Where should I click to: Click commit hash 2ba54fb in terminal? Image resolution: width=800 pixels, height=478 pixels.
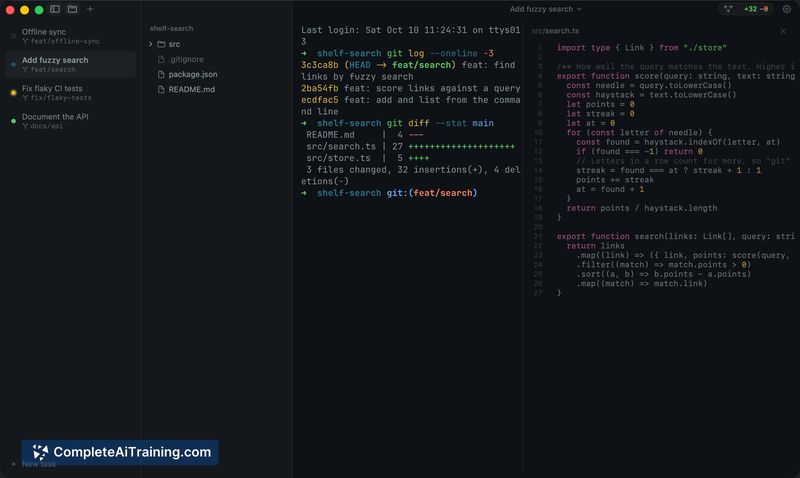[319, 88]
